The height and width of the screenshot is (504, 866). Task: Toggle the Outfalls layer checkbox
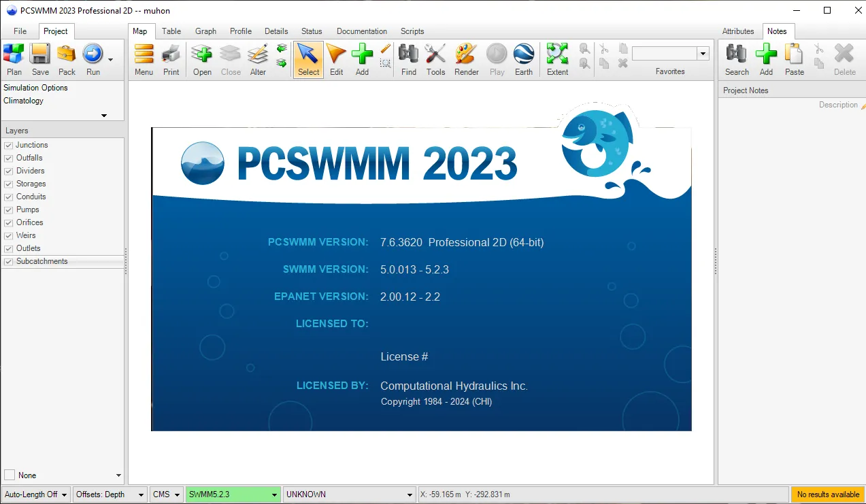9,158
